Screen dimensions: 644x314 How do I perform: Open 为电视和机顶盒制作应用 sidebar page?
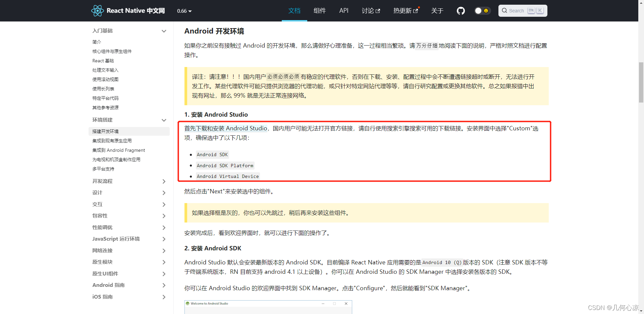(x=116, y=160)
